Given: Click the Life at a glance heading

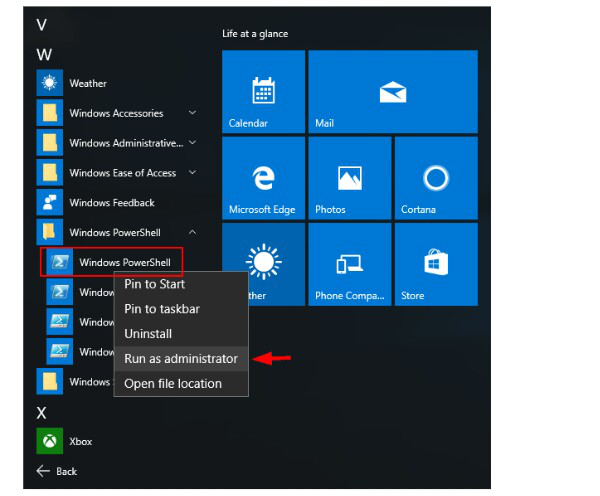Looking at the screenshot, I should (x=255, y=34).
